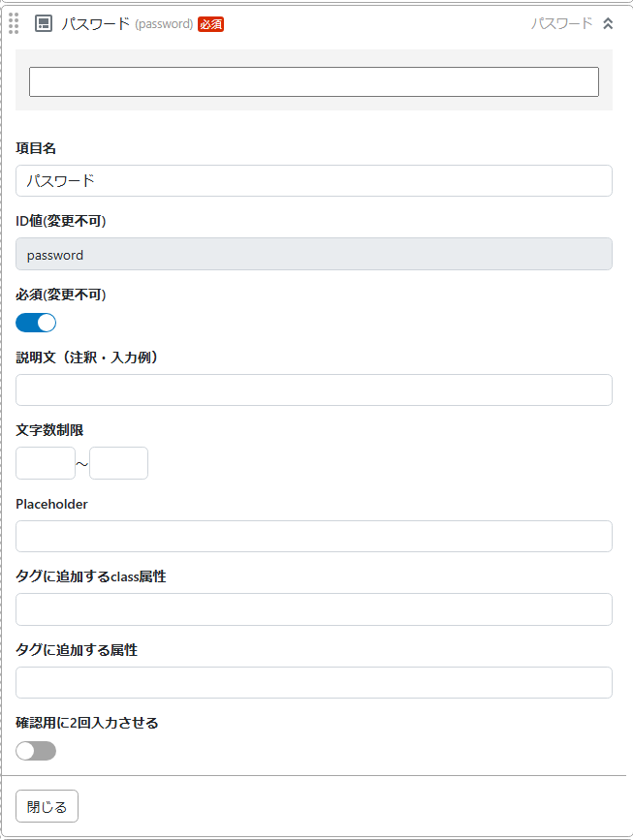Click the タグに追加するclass属性 input field

tap(314, 608)
